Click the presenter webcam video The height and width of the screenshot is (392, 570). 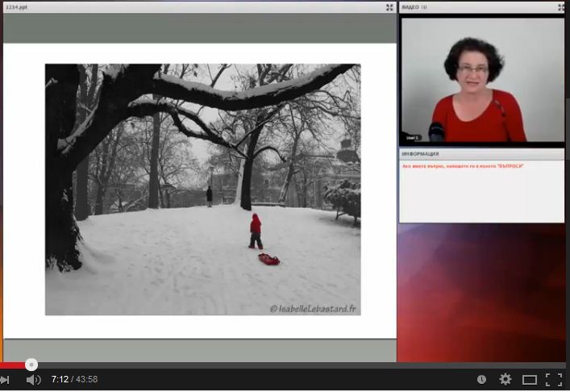pos(482,80)
